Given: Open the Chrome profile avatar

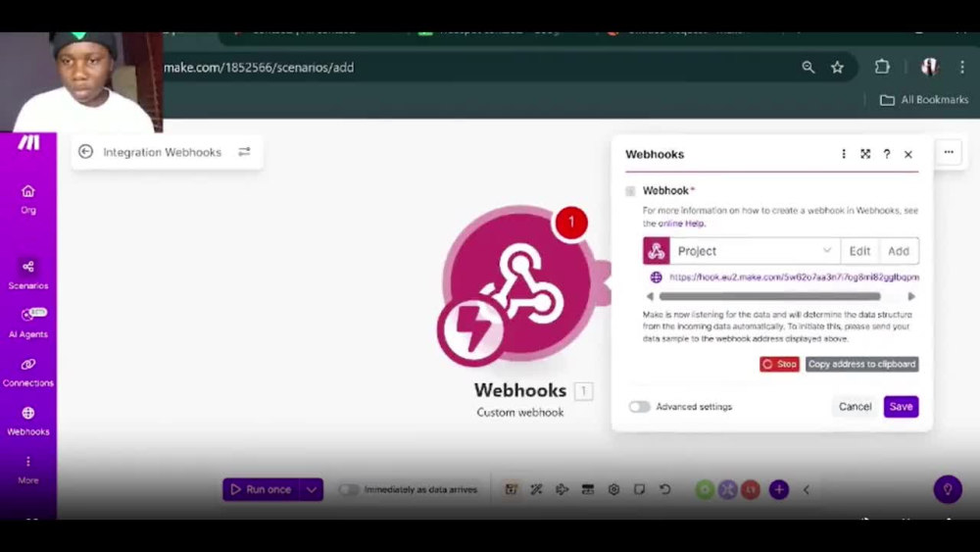Looking at the screenshot, I should (929, 67).
